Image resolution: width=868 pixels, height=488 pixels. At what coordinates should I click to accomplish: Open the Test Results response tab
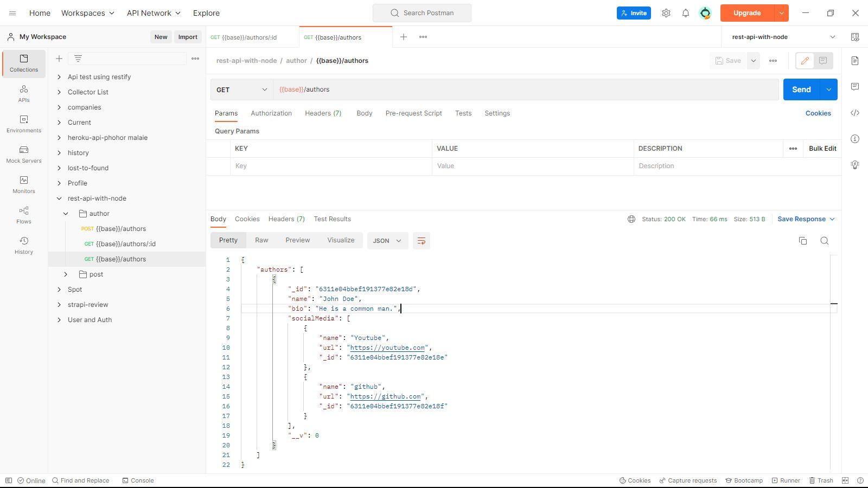pos(332,219)
